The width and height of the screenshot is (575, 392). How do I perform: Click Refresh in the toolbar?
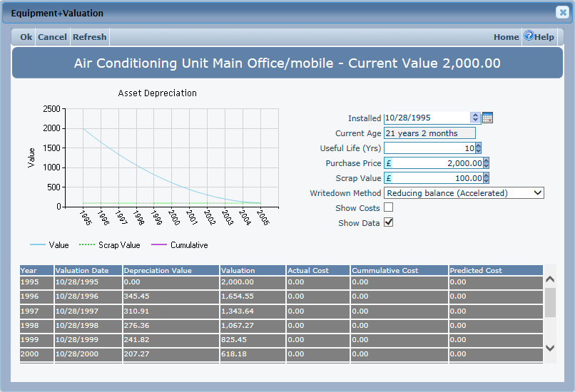89,37
